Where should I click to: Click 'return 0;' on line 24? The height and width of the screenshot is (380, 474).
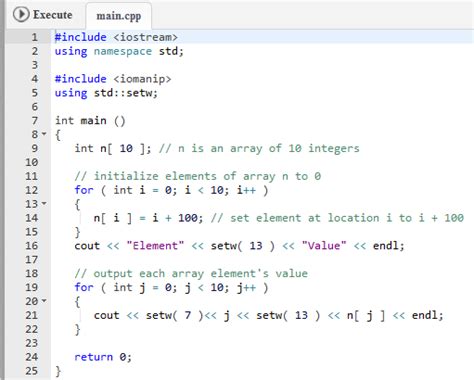coord(103,357)
